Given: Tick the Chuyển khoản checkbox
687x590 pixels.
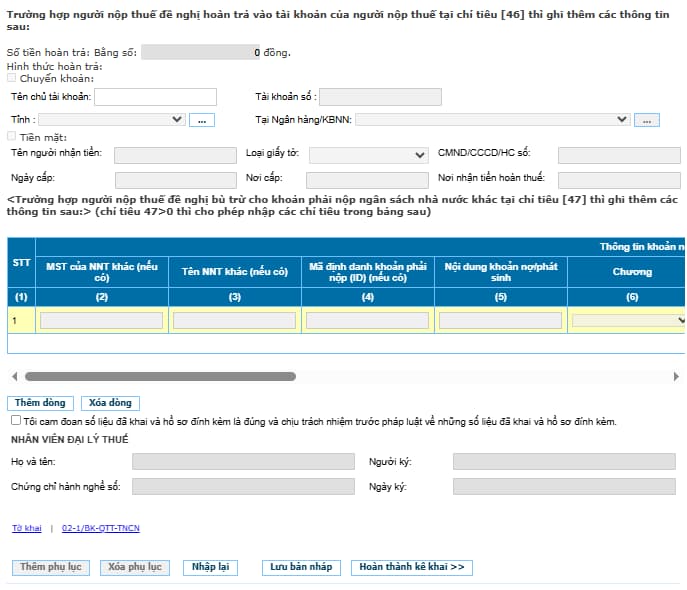Looking at the screenshot, I should [12, 78].
